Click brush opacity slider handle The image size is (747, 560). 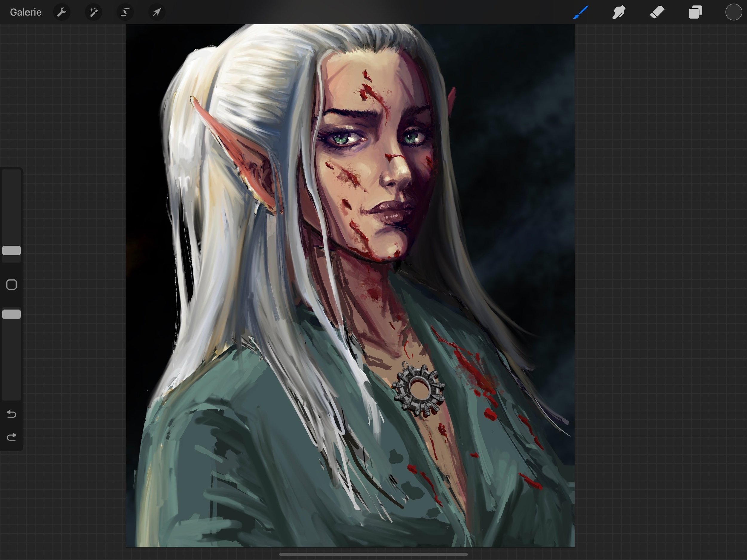[x=11, y=314]
